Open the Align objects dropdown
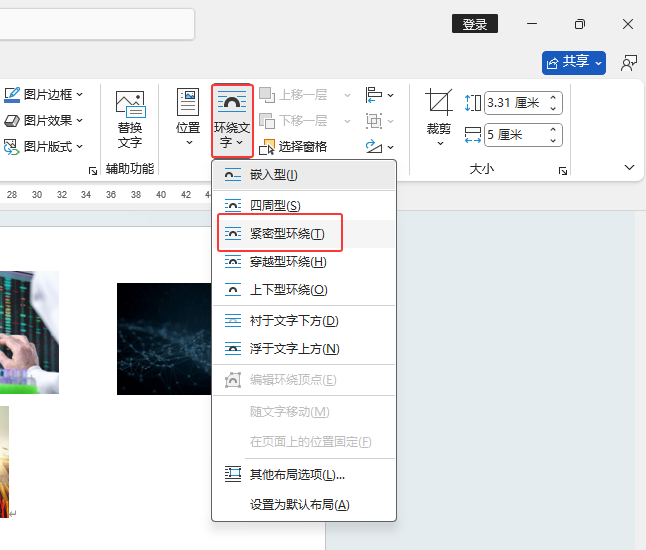The height and width of the screenshot is (550, 646). [x=379, y=95]
